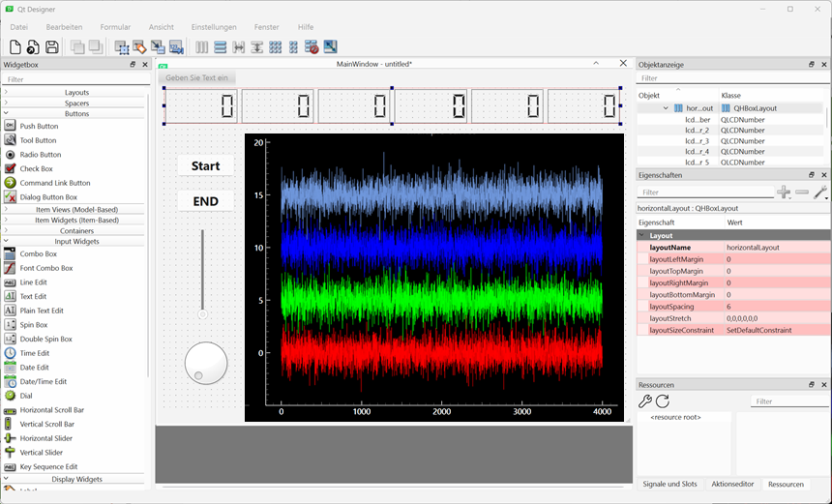This screenshot has height=504, width=832.
Task: Open the Hilfe menu
Action: 306,27
